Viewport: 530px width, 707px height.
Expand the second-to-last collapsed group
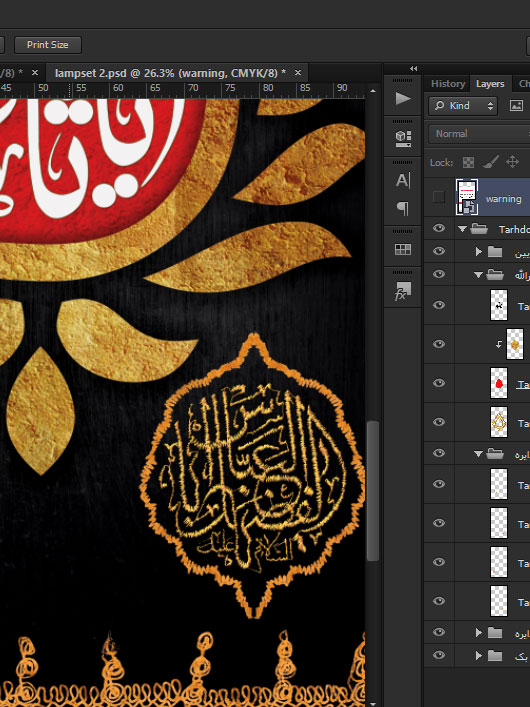click(479, 633)
